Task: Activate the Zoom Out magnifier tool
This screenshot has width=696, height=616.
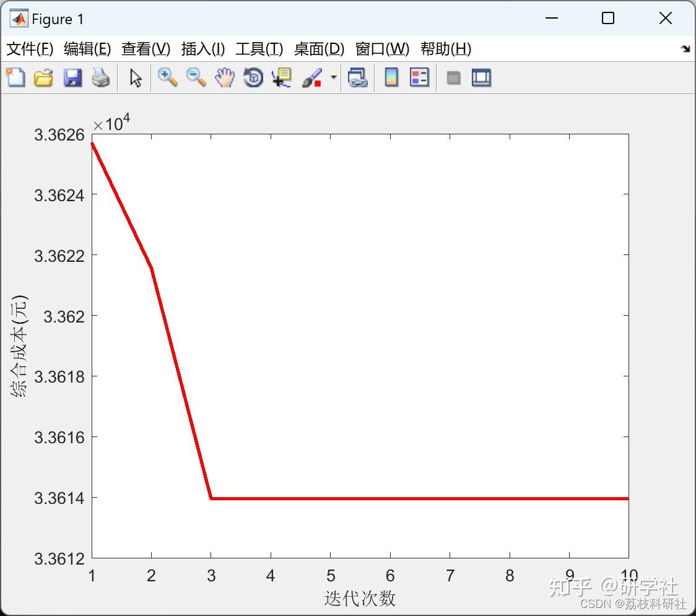Action: point(196,77)
